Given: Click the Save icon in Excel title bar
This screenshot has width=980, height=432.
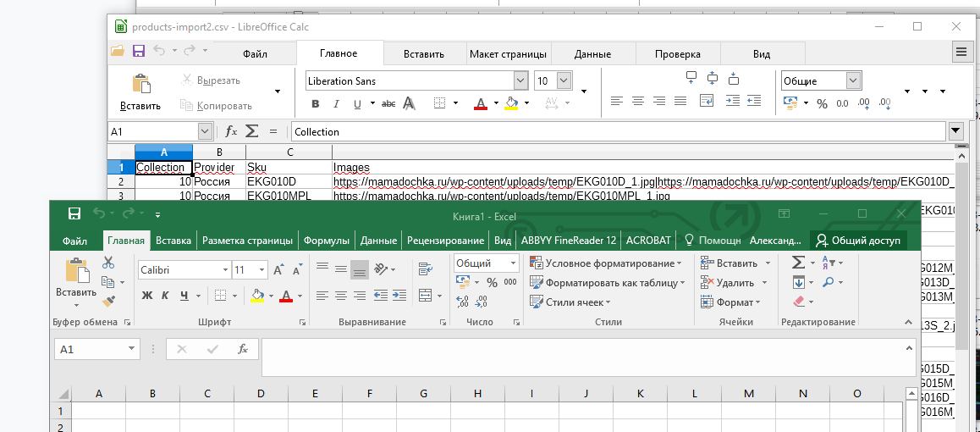Looking at the screenshot, I should point(74,215).
